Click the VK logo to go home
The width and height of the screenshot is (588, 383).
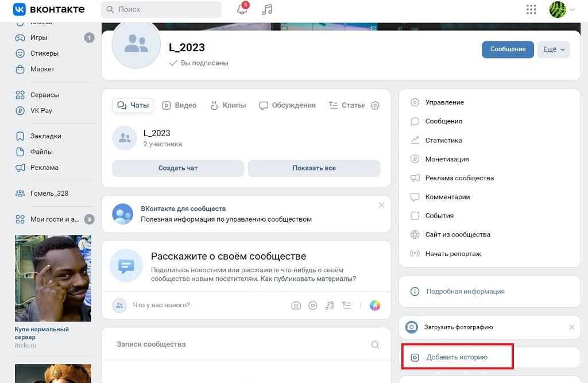point(49,9)
